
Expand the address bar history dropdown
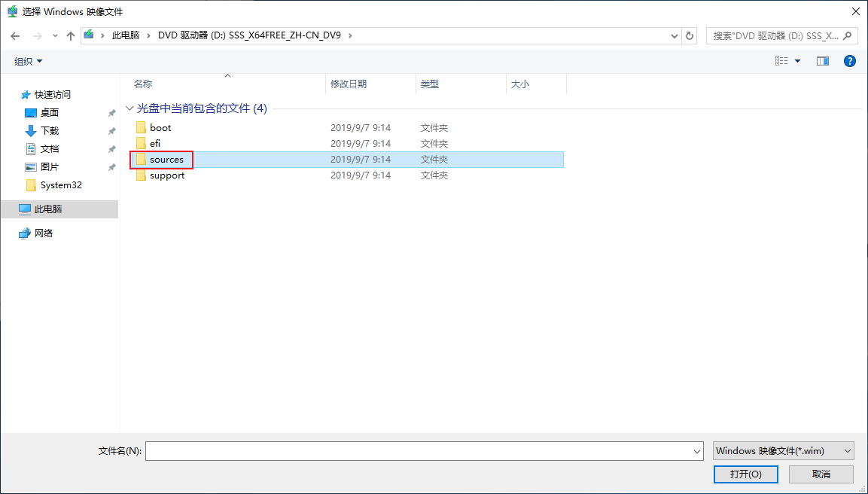(675, 36)
